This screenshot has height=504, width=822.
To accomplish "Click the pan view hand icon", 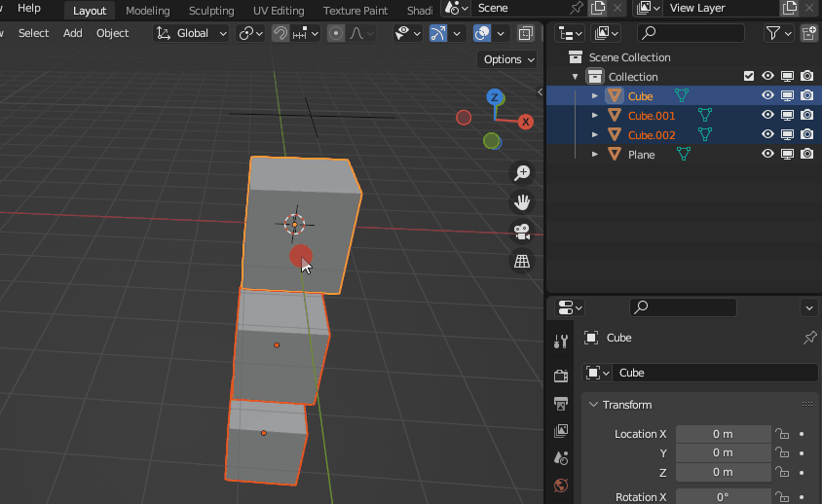I will click(522, 201).
